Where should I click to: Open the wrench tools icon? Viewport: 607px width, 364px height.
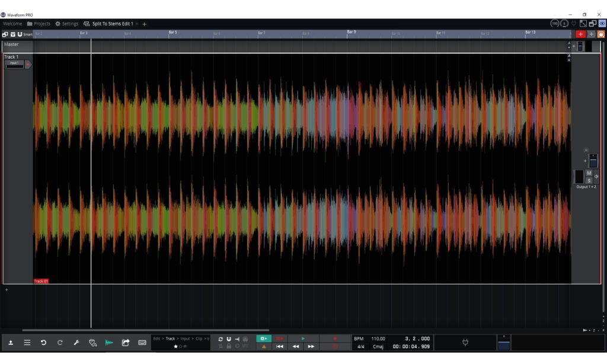[x=76, y=343]
